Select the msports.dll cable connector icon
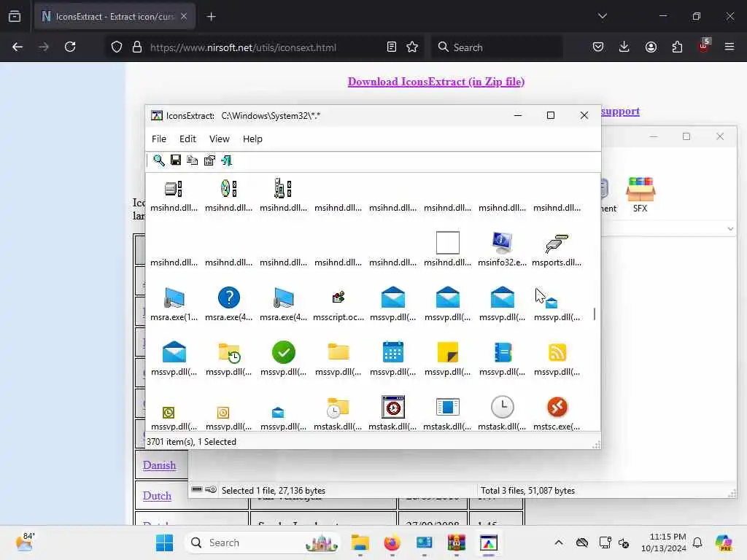Image resolution: width=747 pixels, height=560 pixels. coord(557,244)
